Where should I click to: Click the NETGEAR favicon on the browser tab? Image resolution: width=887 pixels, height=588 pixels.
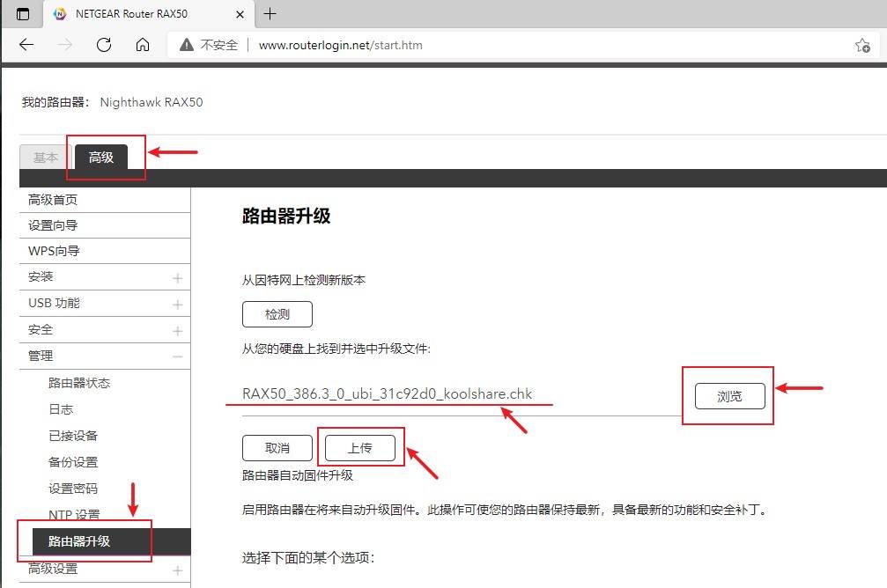point(60,14)
